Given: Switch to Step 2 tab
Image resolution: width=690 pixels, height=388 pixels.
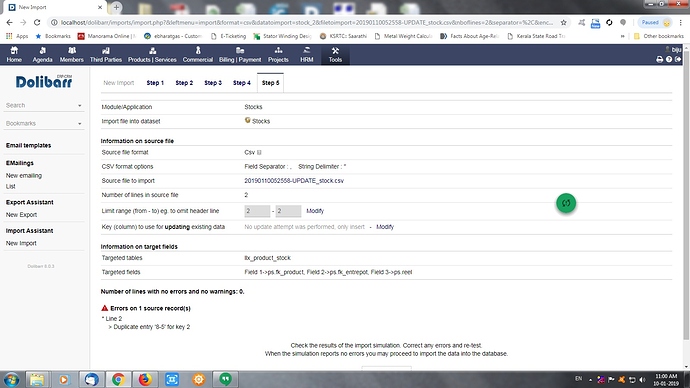Looking at the screenshot, I should tap(184, 83).
